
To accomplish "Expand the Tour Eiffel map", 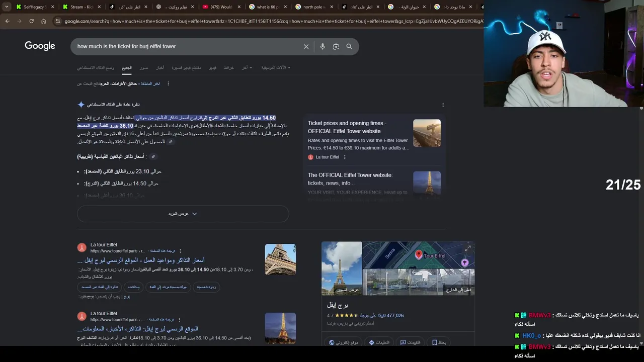I will [468, 248].
